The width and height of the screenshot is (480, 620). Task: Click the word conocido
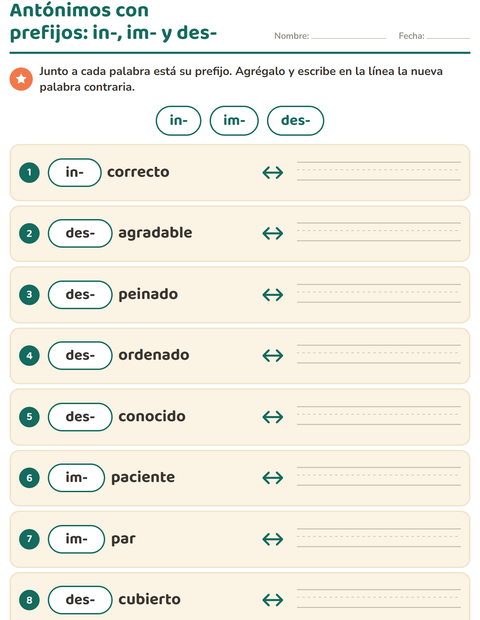click(152, 416)
